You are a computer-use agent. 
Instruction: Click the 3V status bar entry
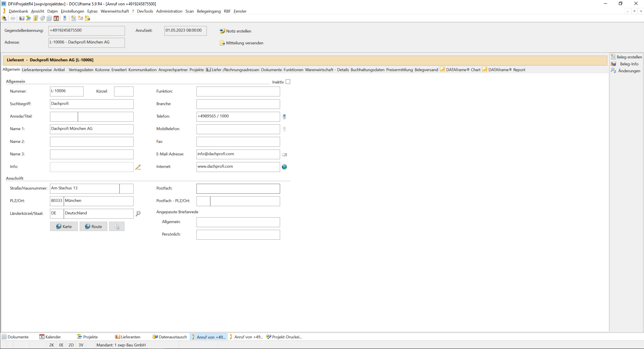81,345
